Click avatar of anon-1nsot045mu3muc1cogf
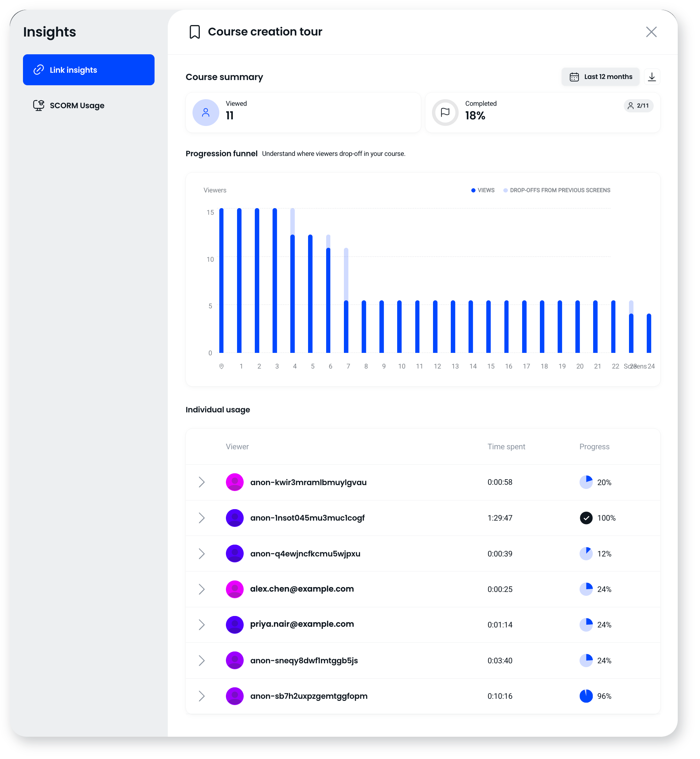Screen dimensions: 700x759 tap(235, 518)
